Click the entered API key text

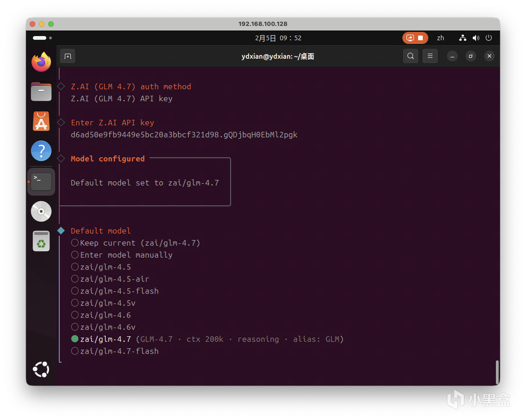point(184,135)
